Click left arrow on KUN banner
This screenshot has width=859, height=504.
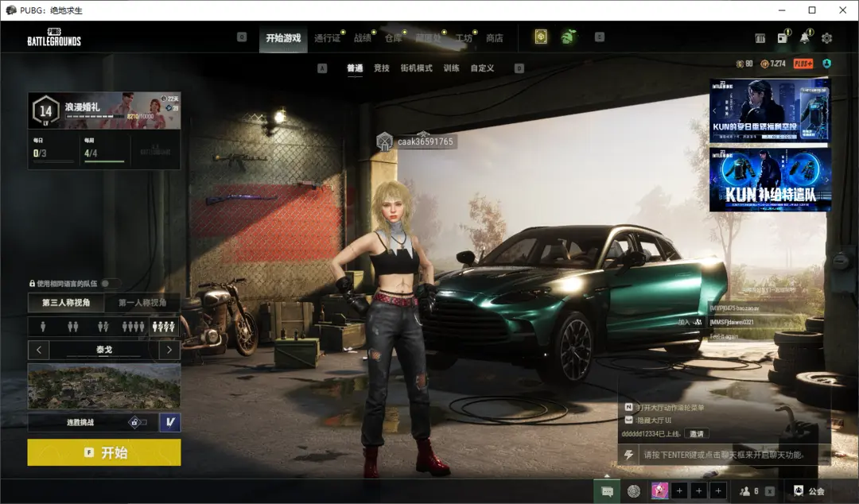click(714, 110)
